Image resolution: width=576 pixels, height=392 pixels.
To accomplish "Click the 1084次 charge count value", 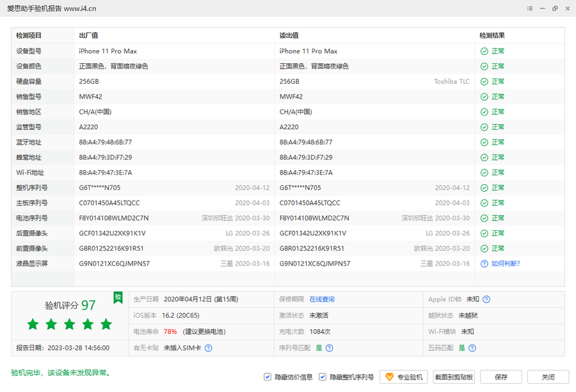I will (320, 332).
